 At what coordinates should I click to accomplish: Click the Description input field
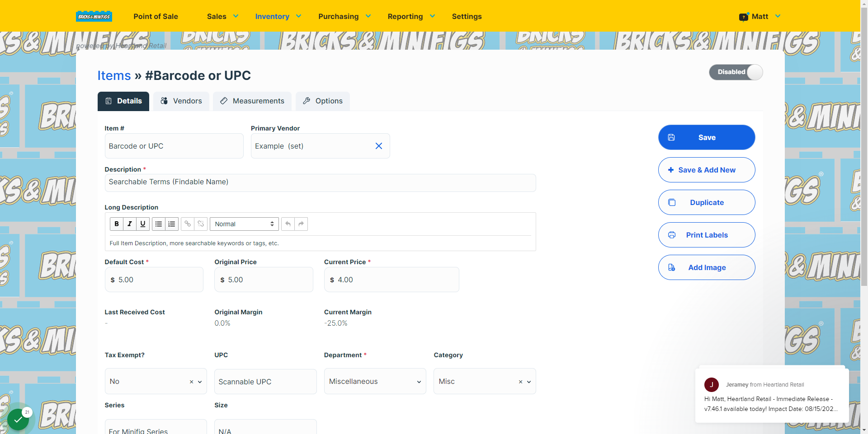[320, 182]
